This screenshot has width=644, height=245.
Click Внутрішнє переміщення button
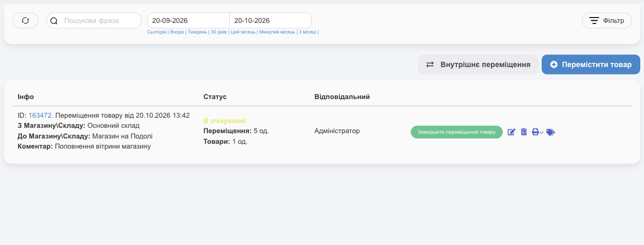(478, 64)
